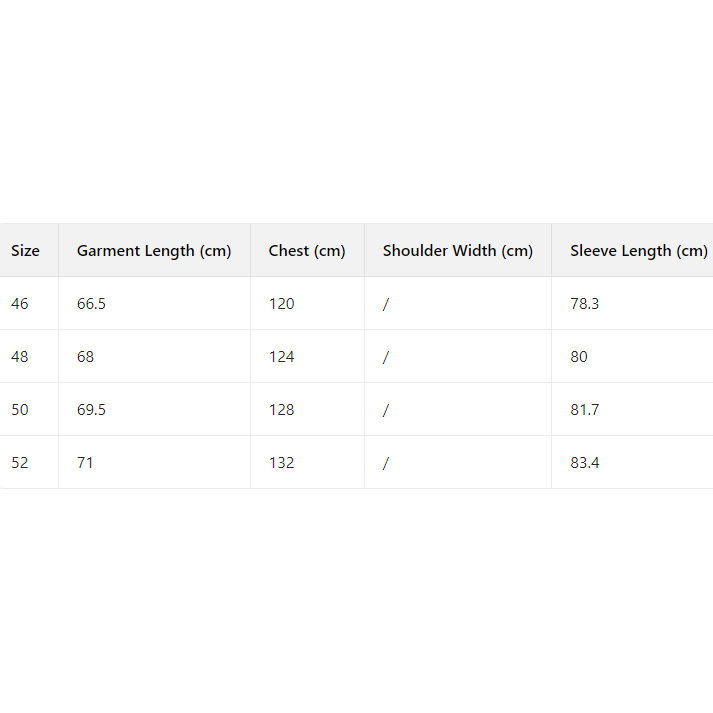The height and width of the screenshot is (713, 713).
Task: Click chest value 124
Action: pyautogui.click(x=282, y=357)
